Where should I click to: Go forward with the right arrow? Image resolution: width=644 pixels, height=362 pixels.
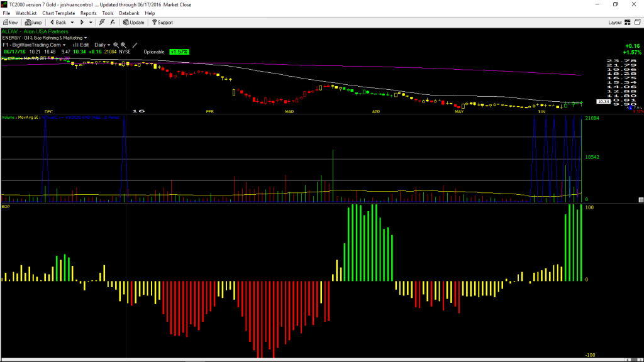point(82,23)
